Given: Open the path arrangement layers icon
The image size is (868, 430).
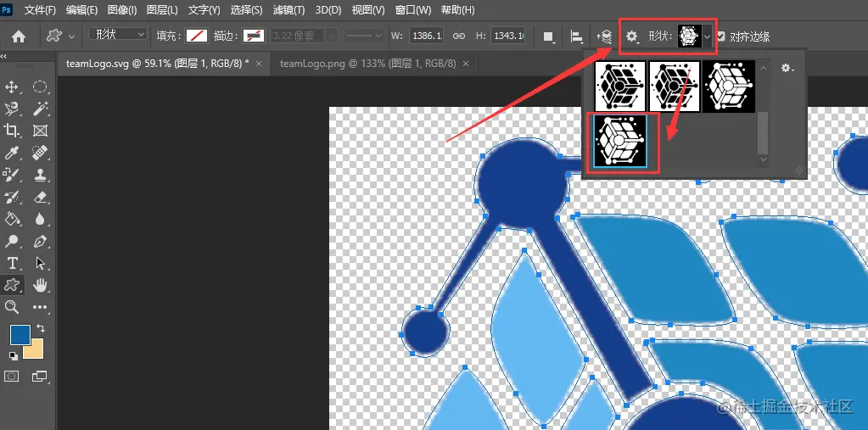Looking at the screenshot, I should tap(604, 36).
